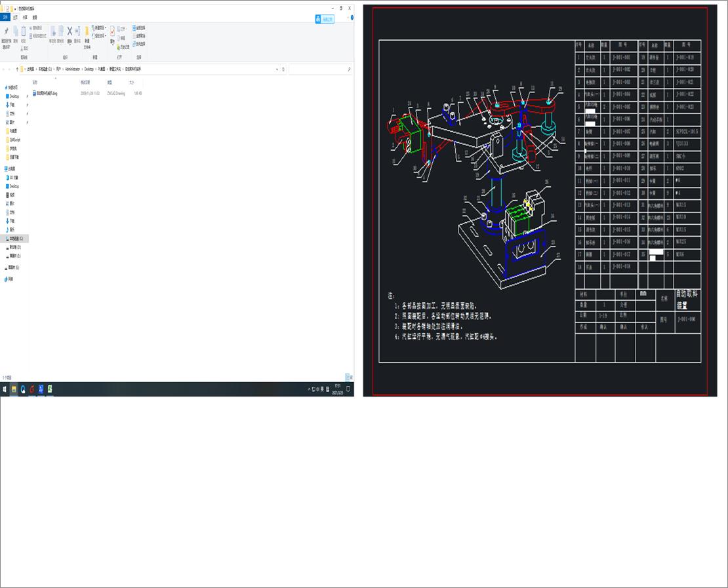Open File Explorer from the Windows taskbar
The width and height of the screenshot is (728, 588).
tap(14, 389)
